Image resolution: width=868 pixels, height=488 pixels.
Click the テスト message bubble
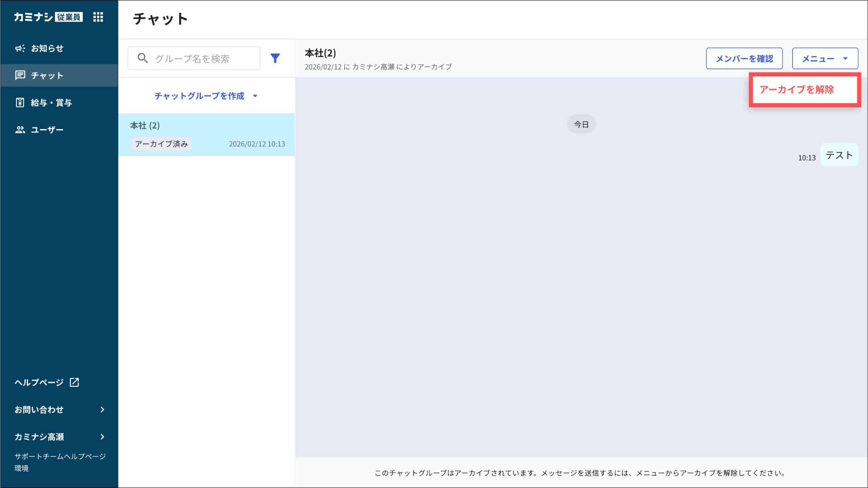click(x=839, y=155)
